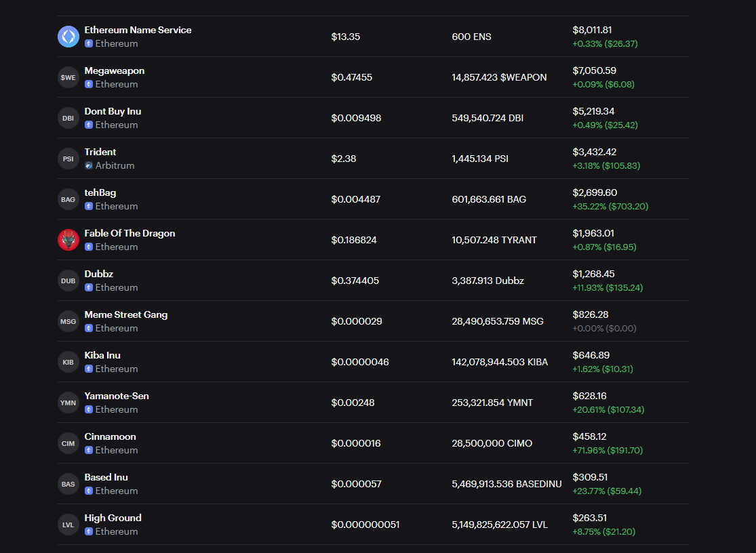Click Ethereum network icon under Meme Street Gang
This screenshot has width=756, height=553.
point(89,328)
